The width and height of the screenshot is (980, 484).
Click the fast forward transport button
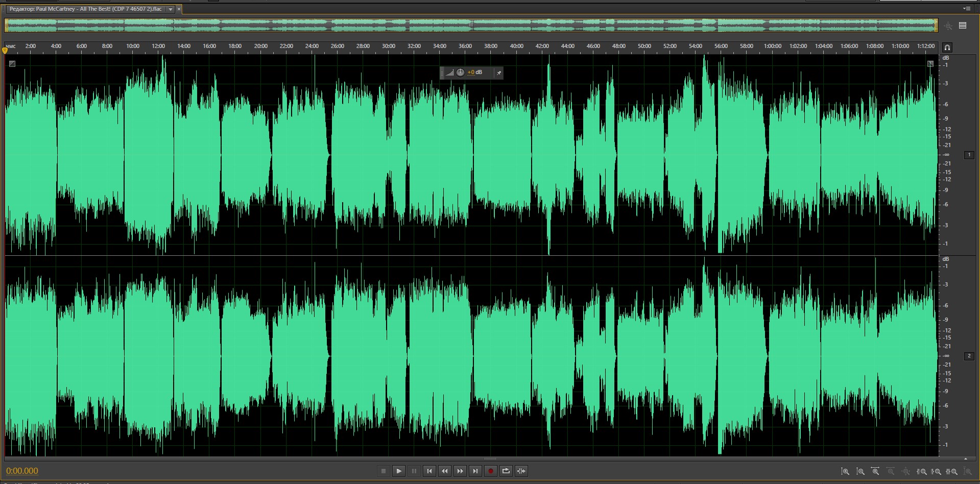(460, 471)
